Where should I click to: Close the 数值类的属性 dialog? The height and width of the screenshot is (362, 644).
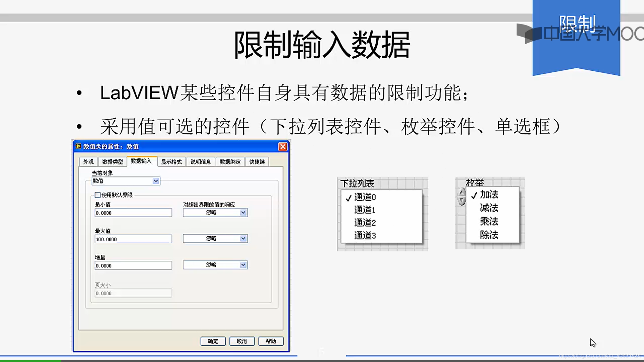click(x=283, y=146)
